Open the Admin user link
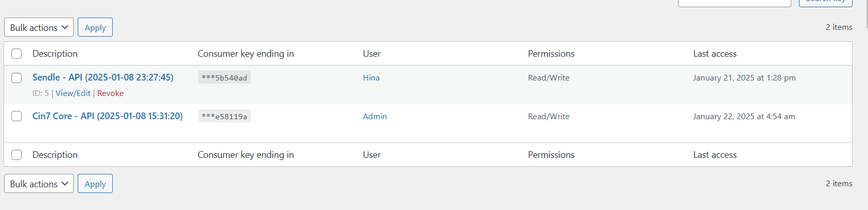This screenshot has height=210, width=868. (x=374, y=117)
